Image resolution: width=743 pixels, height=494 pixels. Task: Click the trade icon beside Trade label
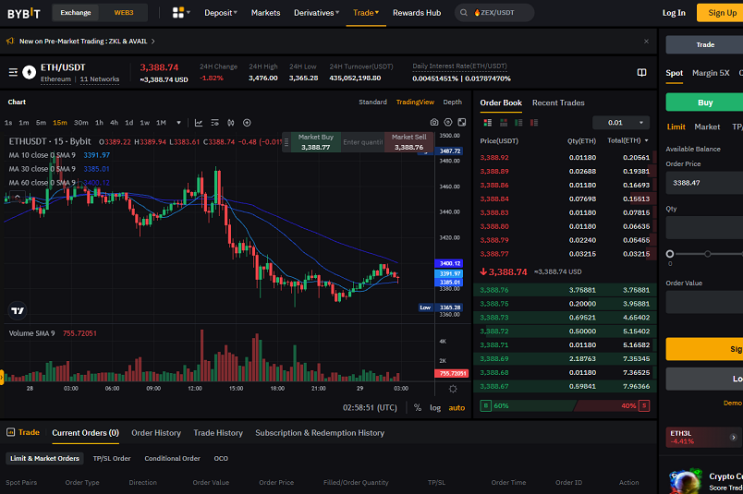point(10,432)
